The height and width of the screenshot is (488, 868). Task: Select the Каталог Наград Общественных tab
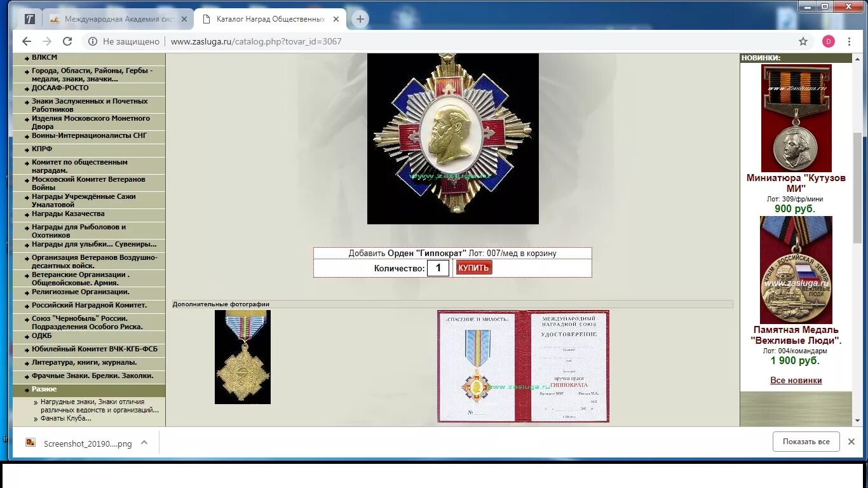270,19
